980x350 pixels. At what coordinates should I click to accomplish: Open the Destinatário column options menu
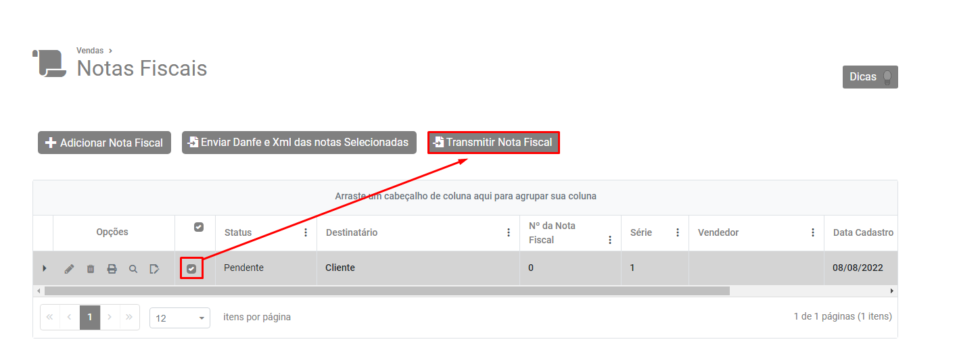point(509,232)
